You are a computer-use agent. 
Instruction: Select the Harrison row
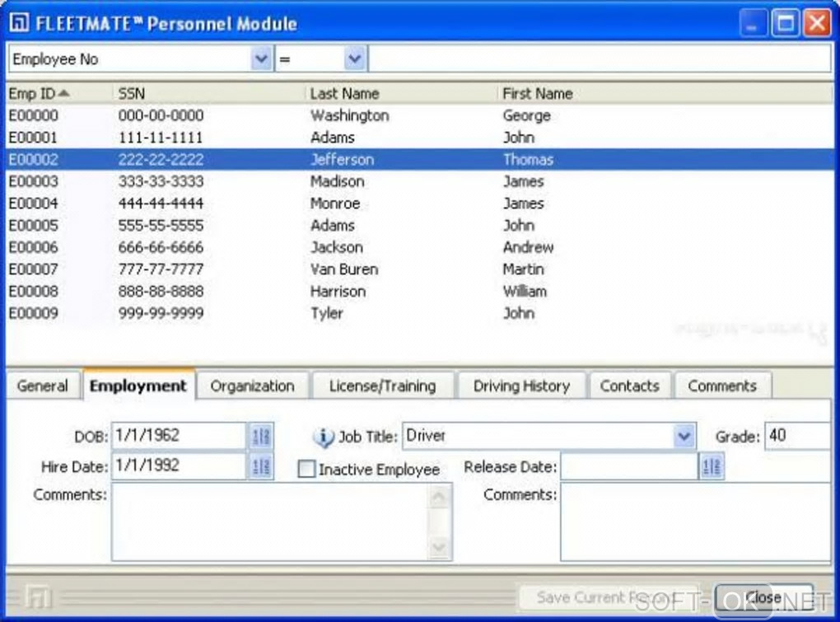point(419,292)
